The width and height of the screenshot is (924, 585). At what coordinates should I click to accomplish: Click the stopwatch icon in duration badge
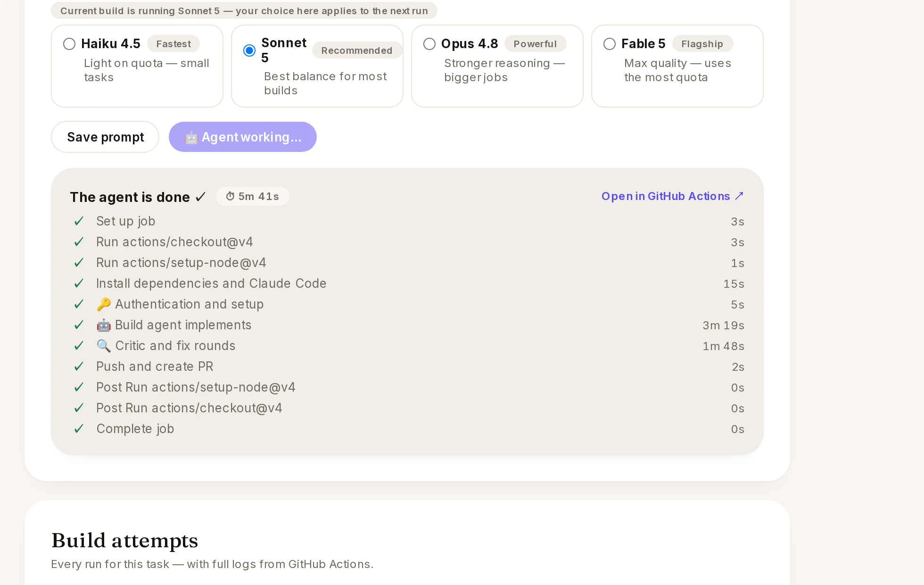(x=230, y=196)
